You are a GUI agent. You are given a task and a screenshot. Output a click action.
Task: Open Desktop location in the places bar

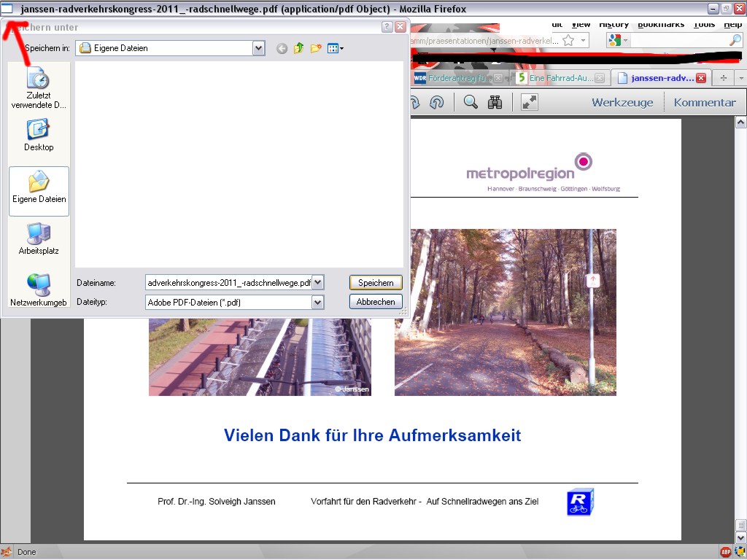tap(39, 135)
